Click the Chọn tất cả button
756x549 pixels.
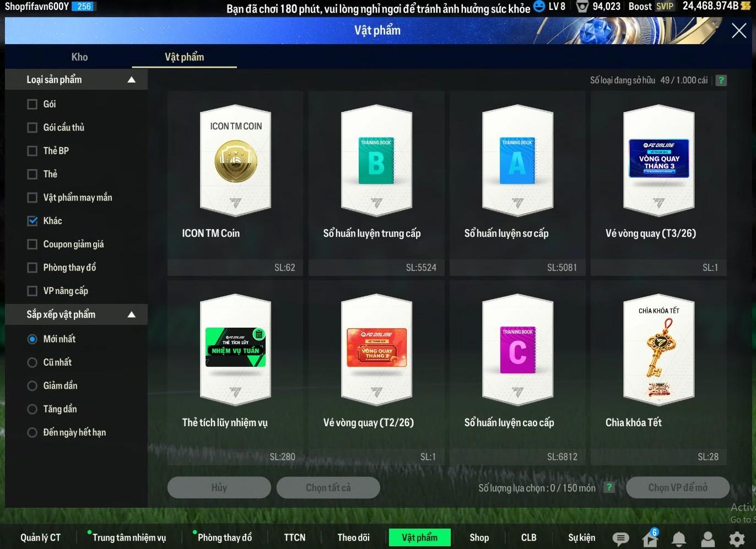(328, 488)
